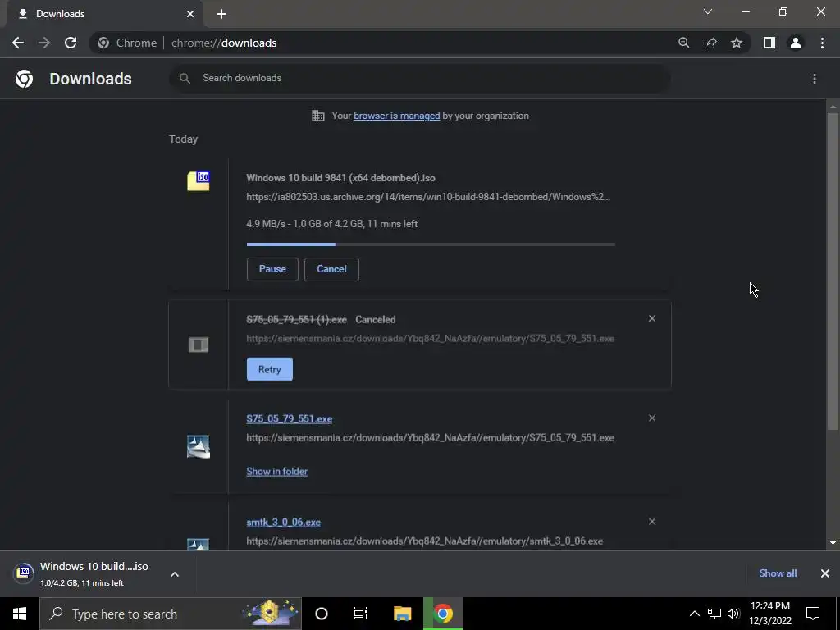This screenshot has height=630, width=840.
Task: Click the page vertical scrollbar thumb
Action: 833,271
